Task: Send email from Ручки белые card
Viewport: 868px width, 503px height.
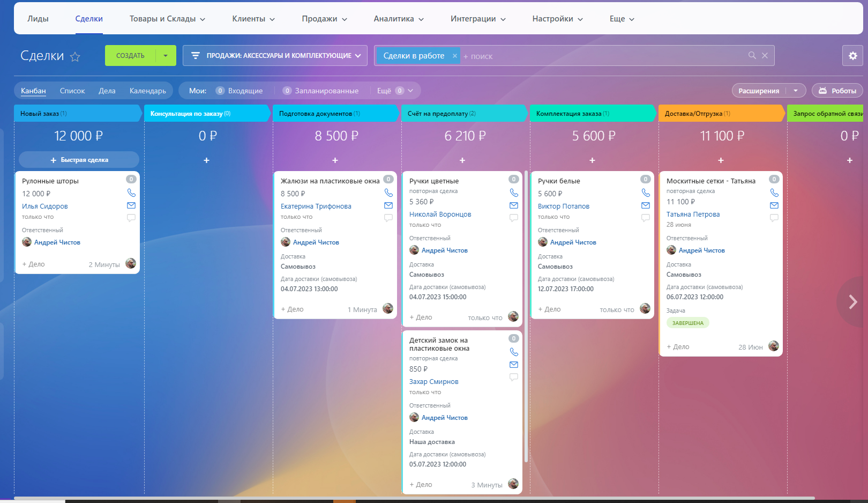Action: click(646, 205)
